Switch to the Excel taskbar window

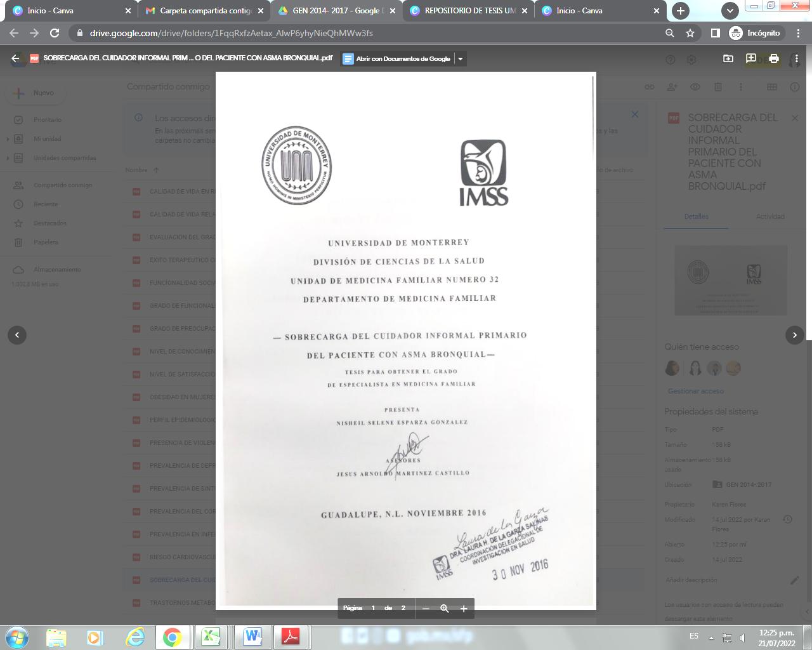coord(211,637)
